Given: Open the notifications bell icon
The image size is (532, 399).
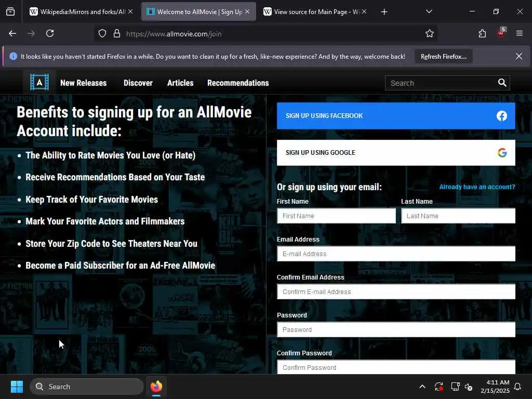Looking at the screenshot, I should click(x=518, y=387).
